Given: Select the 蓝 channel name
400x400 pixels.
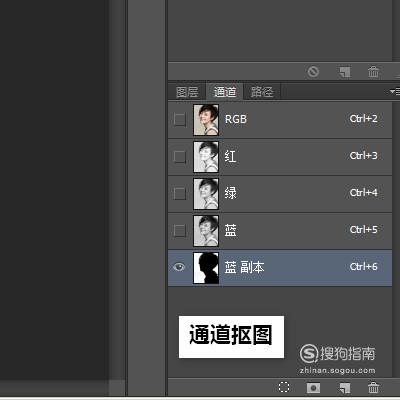Looking at the screenshot, I should tap(230, 230).
